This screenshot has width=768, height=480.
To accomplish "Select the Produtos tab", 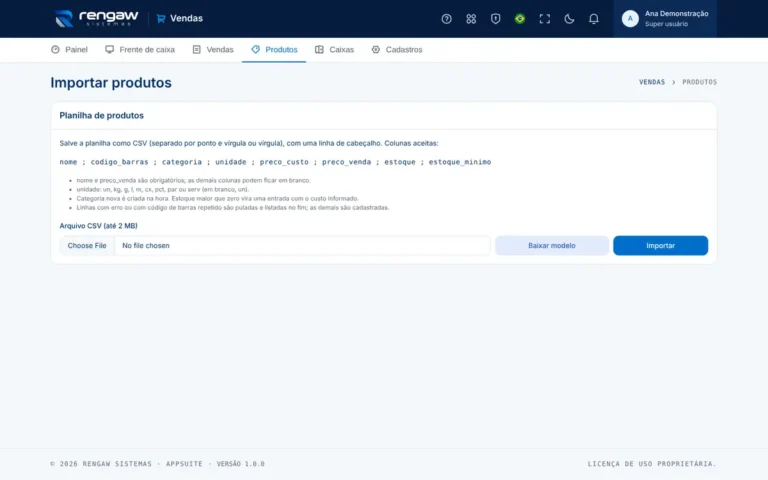I will [274, 49].
